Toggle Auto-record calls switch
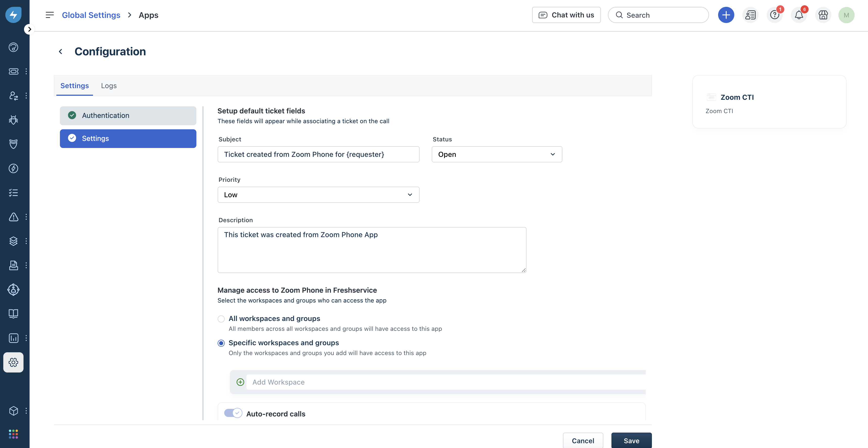Image resolution: width=868 pixels, height=448 pixels. [x=233, y=413]
